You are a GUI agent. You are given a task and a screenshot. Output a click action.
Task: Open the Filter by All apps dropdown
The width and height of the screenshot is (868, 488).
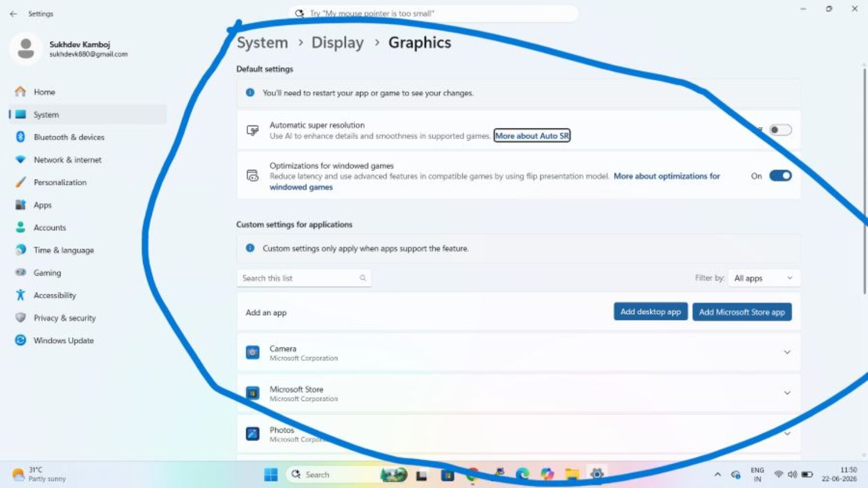point(763,278)
